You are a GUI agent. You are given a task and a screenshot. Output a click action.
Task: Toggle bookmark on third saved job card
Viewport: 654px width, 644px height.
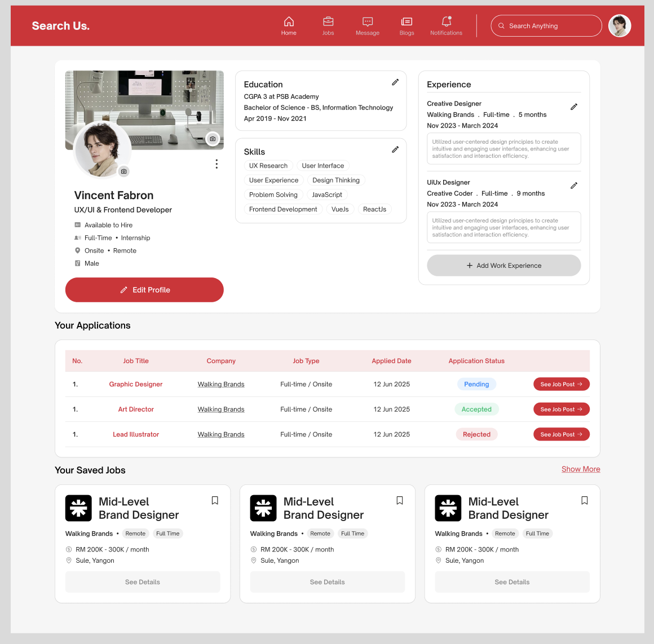pos(585,500)
